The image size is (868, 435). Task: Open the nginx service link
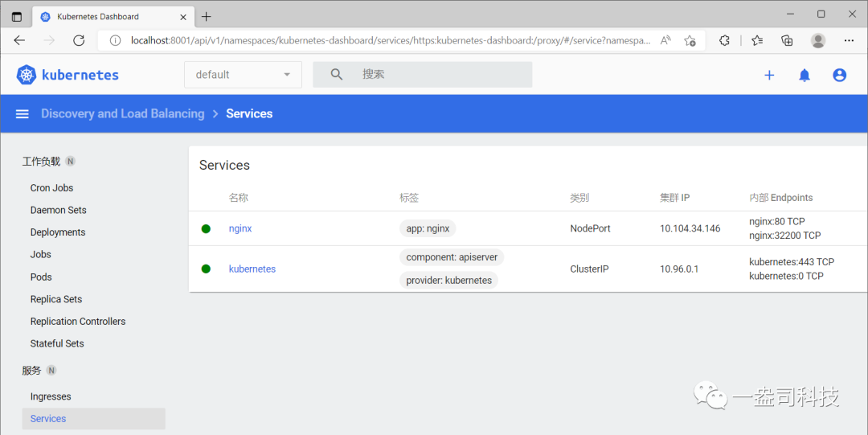pos(240,228)
